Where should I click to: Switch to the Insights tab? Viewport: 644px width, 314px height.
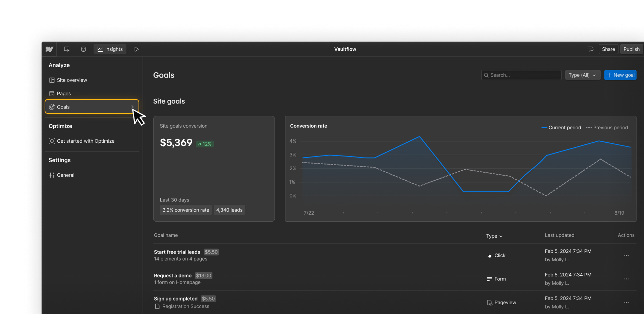tap(110, 49)
